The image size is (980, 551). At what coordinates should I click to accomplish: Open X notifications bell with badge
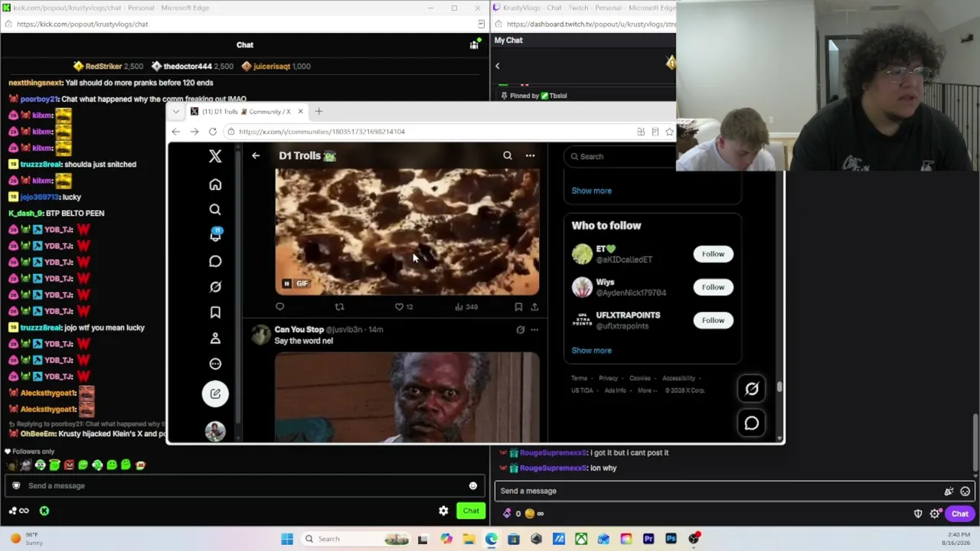pyautogui.click(x=215, y=235)
